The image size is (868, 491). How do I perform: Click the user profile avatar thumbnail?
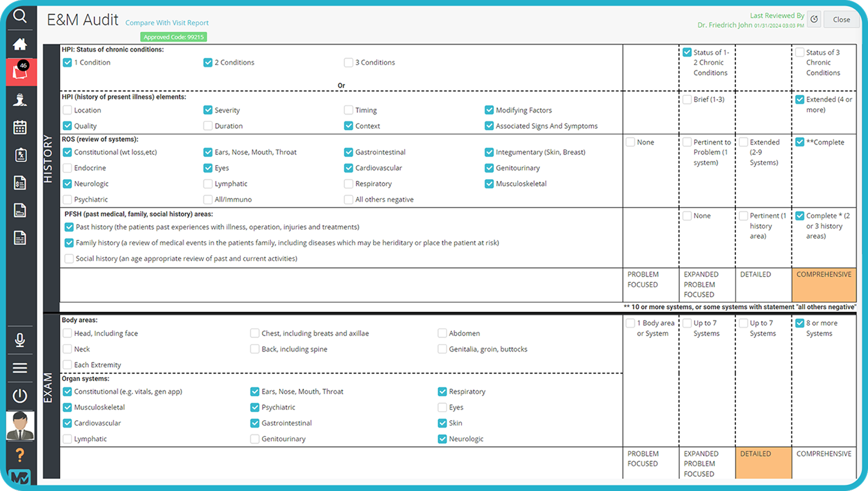(20, 426)
